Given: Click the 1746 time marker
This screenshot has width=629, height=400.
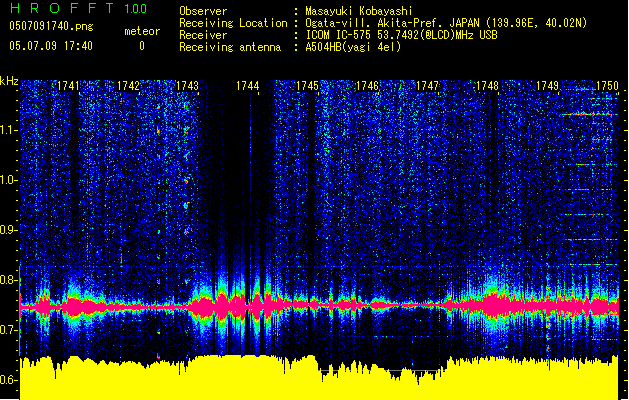Looking at the screenshot, I should pos(367,86).
